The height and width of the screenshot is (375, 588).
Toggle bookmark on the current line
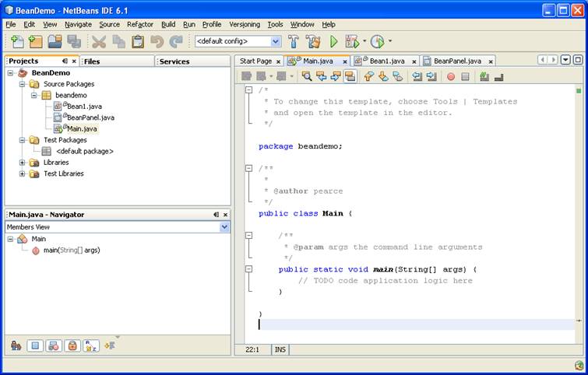(x=397, y=76)
